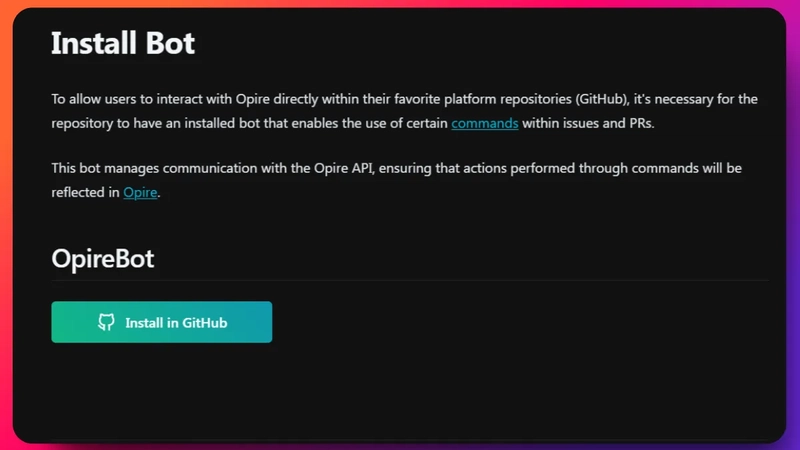The height and width of the screenshot is (450, 800).
Task: Click the paragraph starting "To allow users"
Action: pos(405,111)
